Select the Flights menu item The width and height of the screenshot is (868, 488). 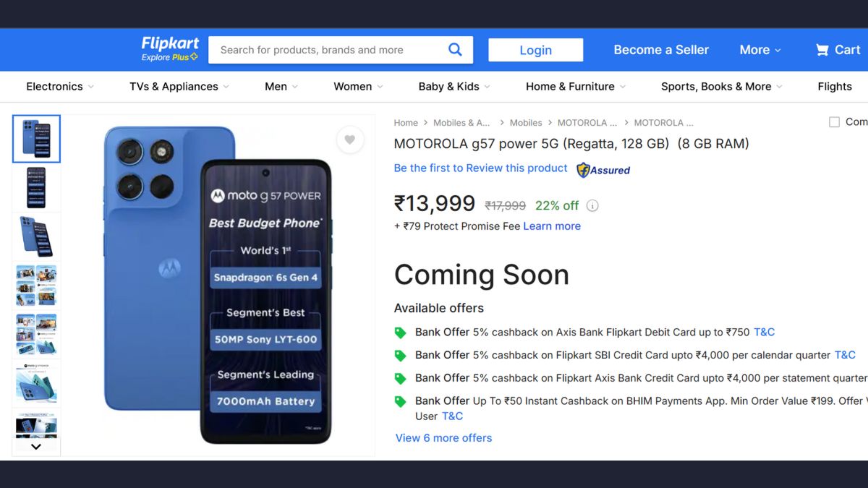point(835,87)
